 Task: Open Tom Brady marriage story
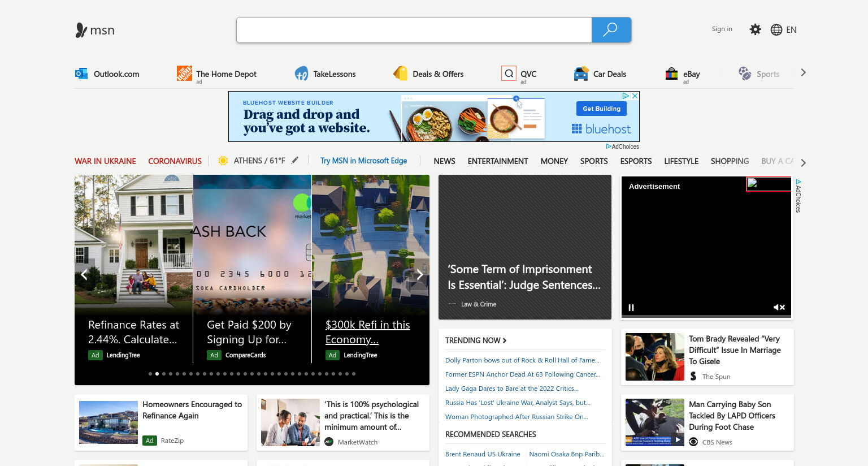[x=708, y=357]
